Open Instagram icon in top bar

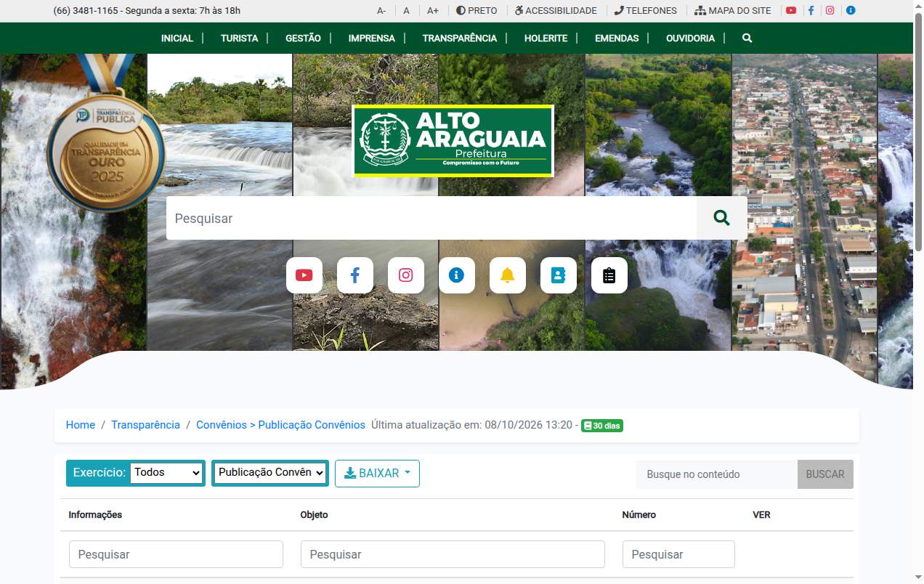click(x=830, y=11)
